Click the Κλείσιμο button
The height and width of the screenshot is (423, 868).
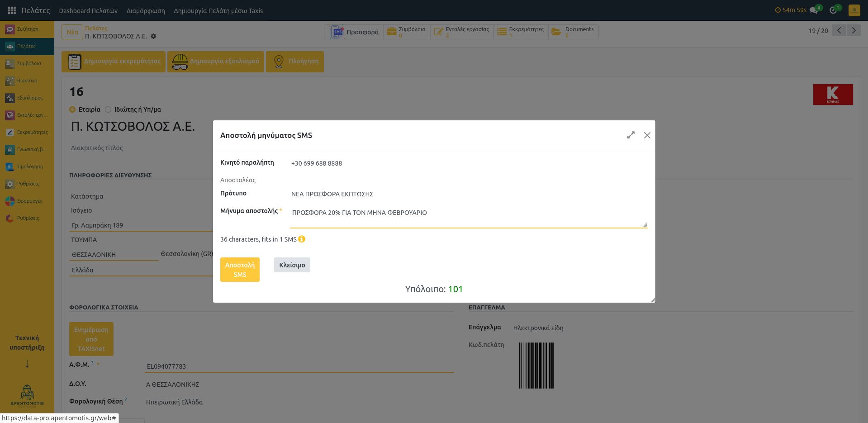[x=292, y=265]
